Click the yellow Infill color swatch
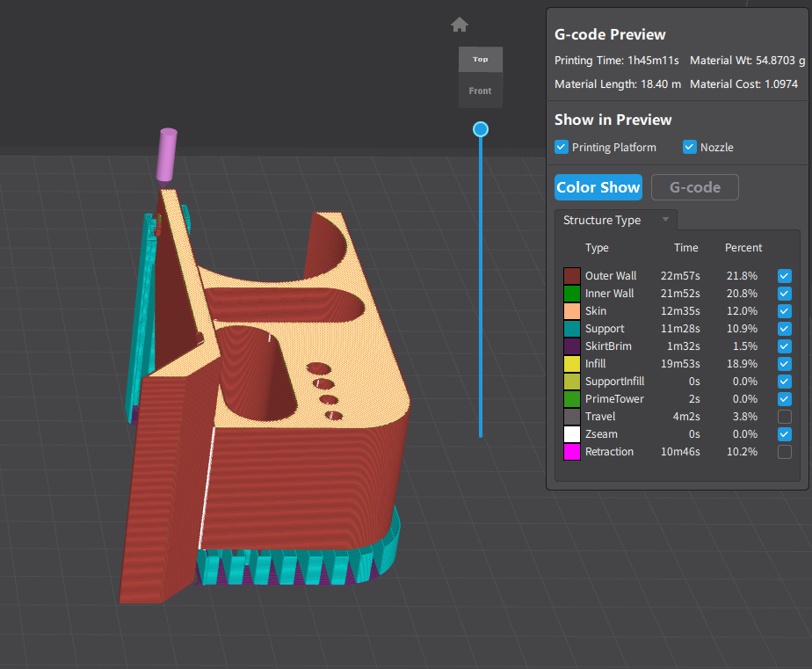This screenshot has height=669, width=812. pos(572,364)
